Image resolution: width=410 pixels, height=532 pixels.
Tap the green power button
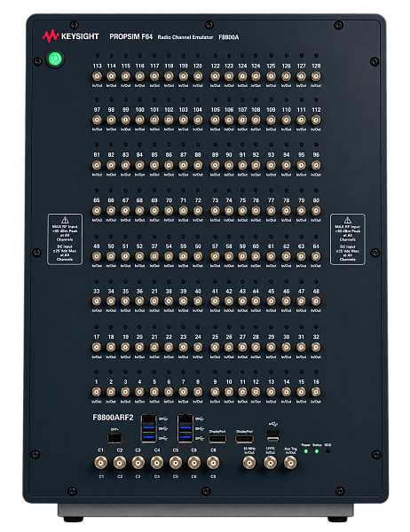point(56,59)
